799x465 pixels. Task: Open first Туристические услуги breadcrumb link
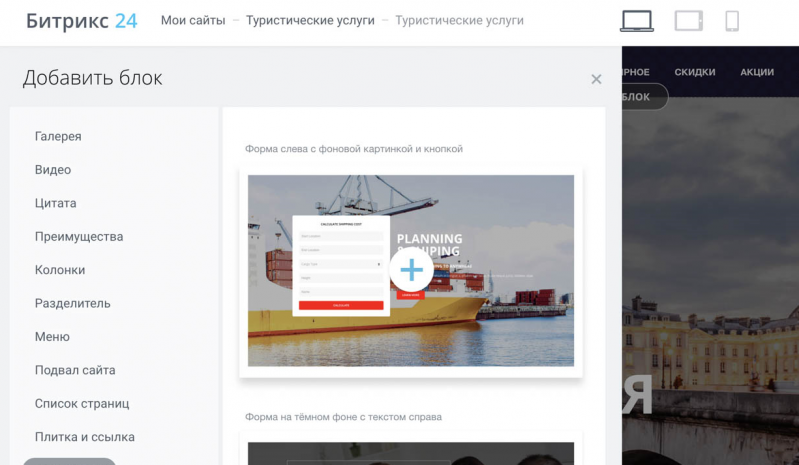coord(310,21)
